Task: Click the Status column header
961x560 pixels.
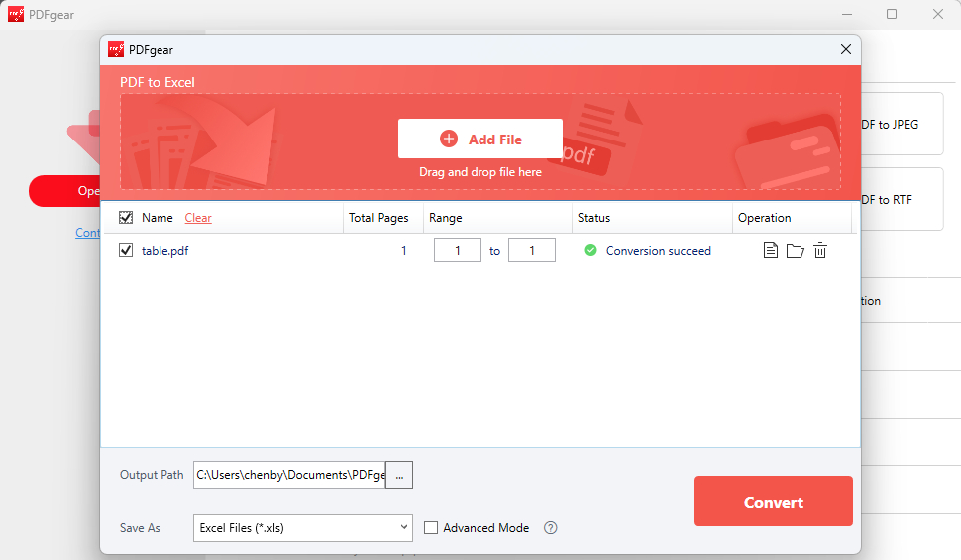Action: (594, 218)
